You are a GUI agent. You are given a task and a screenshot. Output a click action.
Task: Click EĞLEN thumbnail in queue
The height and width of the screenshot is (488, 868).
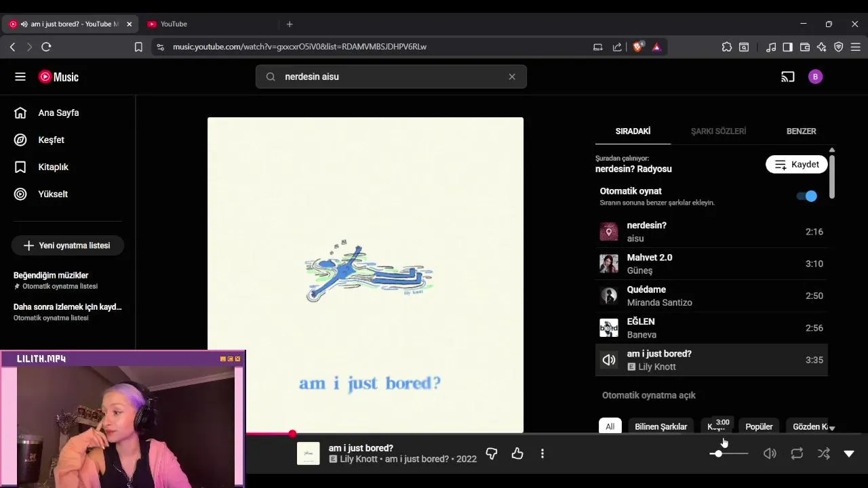tap(609, 328)
